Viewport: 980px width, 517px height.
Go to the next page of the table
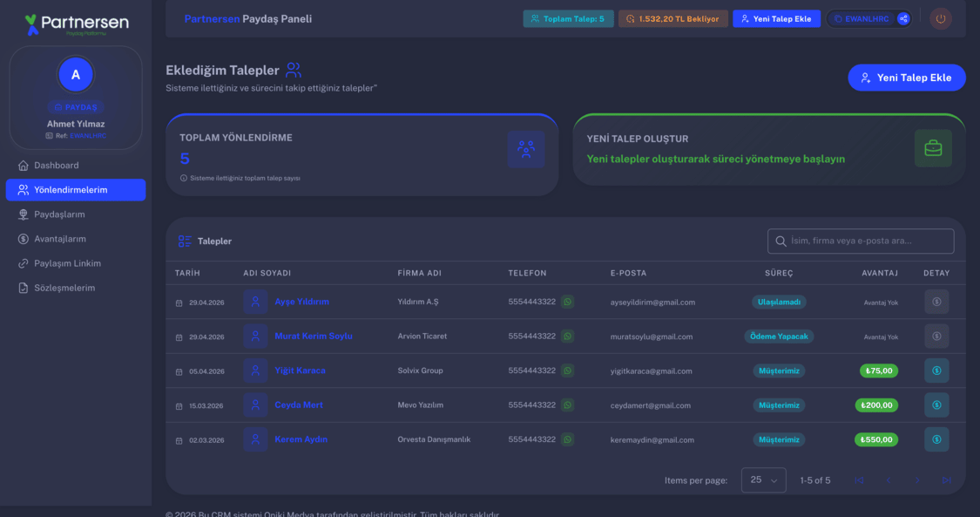click(917, 480)
